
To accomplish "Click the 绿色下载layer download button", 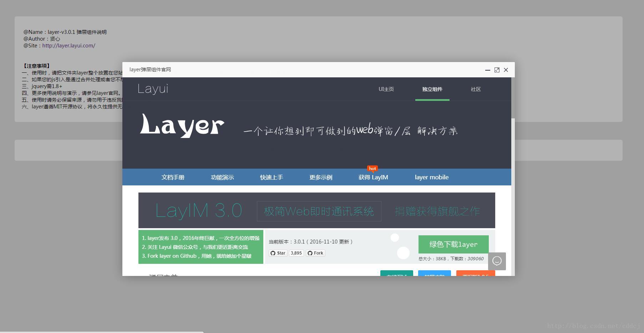I will (453, 244).
